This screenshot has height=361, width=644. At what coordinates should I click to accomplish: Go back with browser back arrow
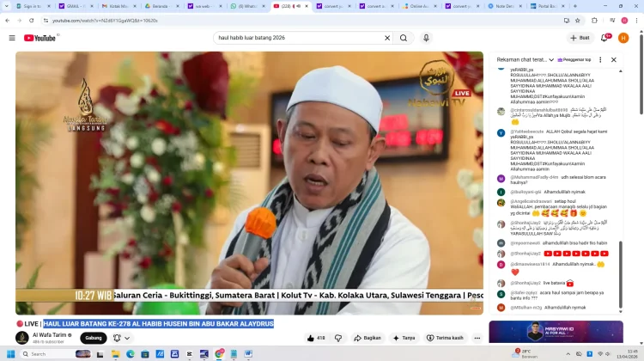[x=8, y=20]
